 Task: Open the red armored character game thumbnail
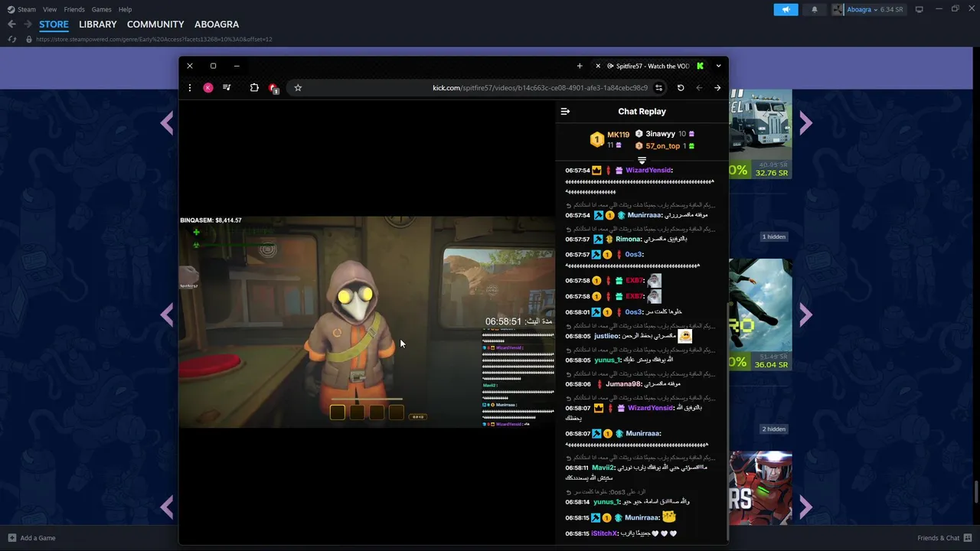760,487
